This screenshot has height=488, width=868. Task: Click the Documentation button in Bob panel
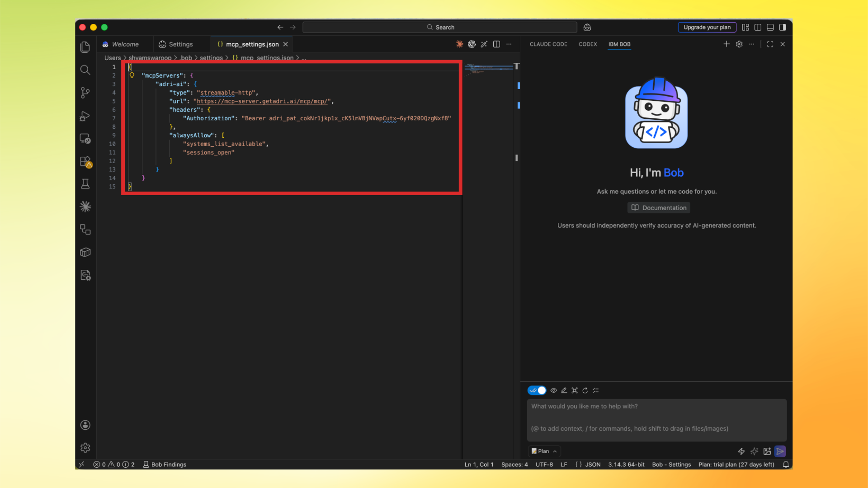coord(658,207)
